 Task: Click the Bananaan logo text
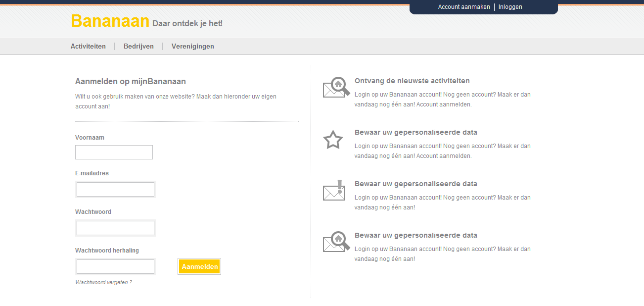point(110,21)
